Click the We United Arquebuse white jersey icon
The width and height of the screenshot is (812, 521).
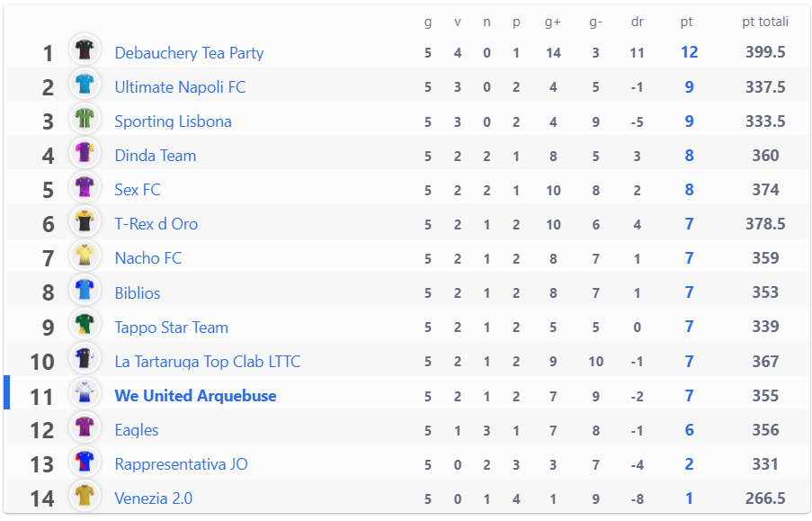click(x=85, y=393)
